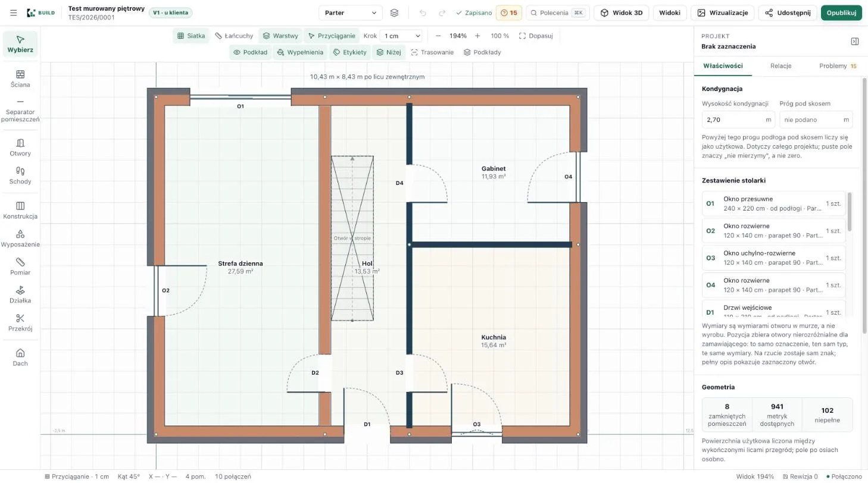Click the Wysokość kondygnacji input field
This screenshot has width=868, height=483.
coord(739,120)
